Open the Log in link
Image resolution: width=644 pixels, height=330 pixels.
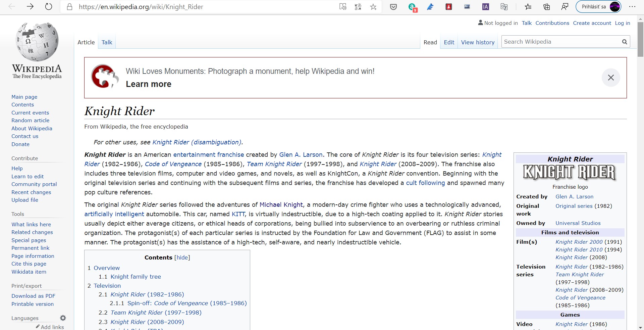(x=622, y=23)
